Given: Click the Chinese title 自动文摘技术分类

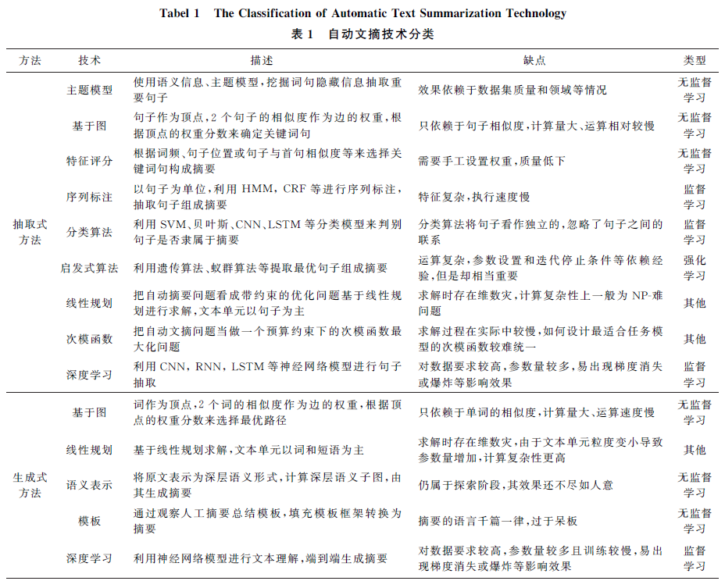Looking at the screenshot, I should click(381, 34).
